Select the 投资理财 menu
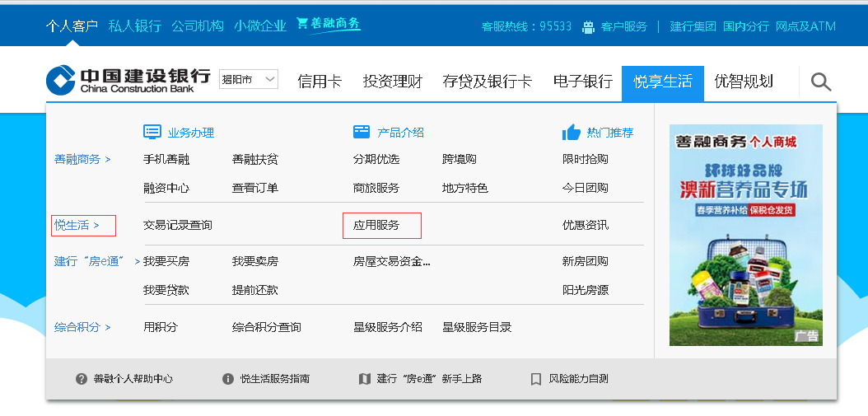The width and height of the screenshot is (868, 416). 393,82
